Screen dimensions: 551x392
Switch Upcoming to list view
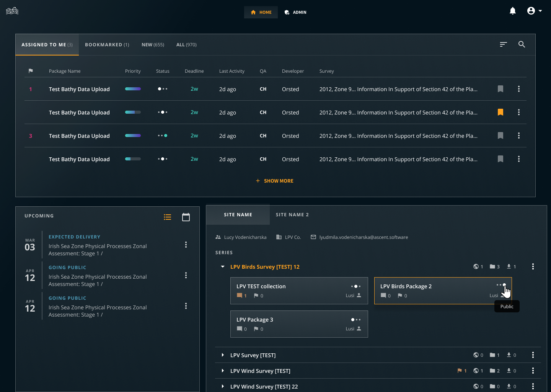(x=168, y=217)
